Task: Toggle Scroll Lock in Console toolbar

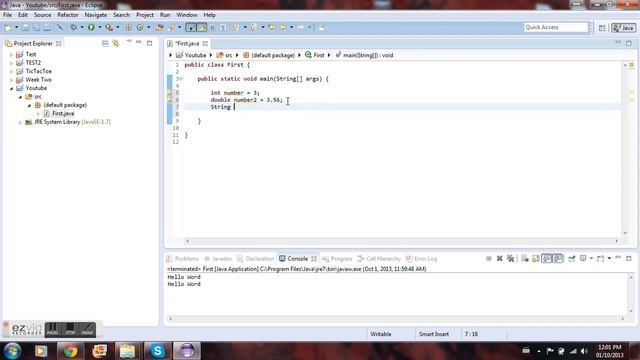Action: point(536,258)
